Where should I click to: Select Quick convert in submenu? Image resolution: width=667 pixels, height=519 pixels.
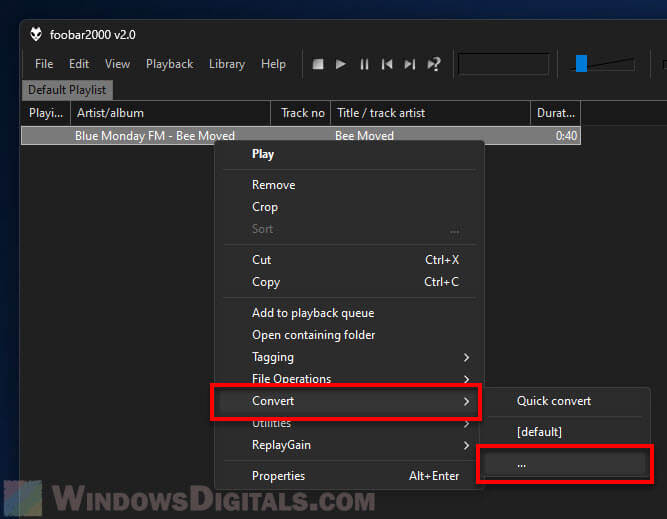coord(566,401)
